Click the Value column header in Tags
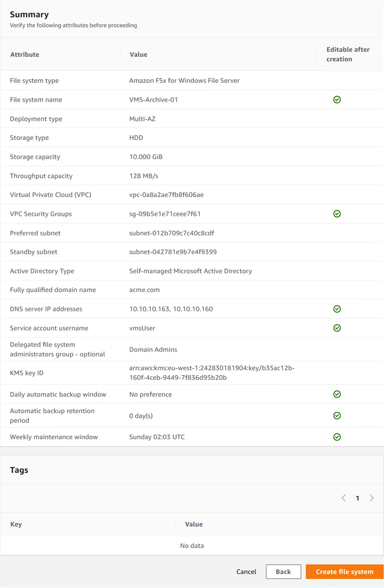This screenshot has height=588, width=384. [193, 524]
